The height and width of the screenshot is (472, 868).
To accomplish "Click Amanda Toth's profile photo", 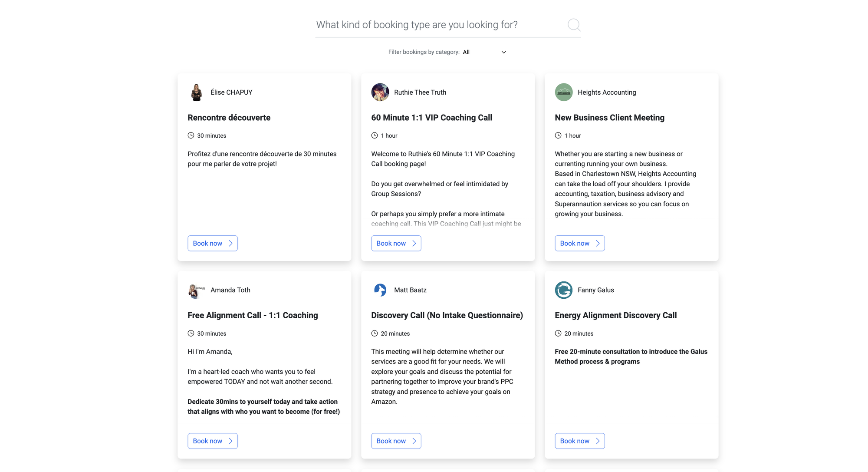I will point(196,290).
